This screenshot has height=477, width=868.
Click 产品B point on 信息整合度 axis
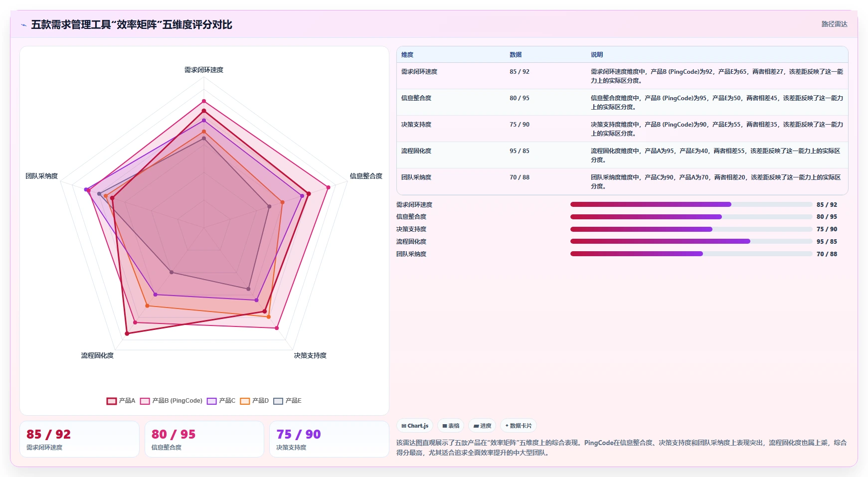(328, 187)
